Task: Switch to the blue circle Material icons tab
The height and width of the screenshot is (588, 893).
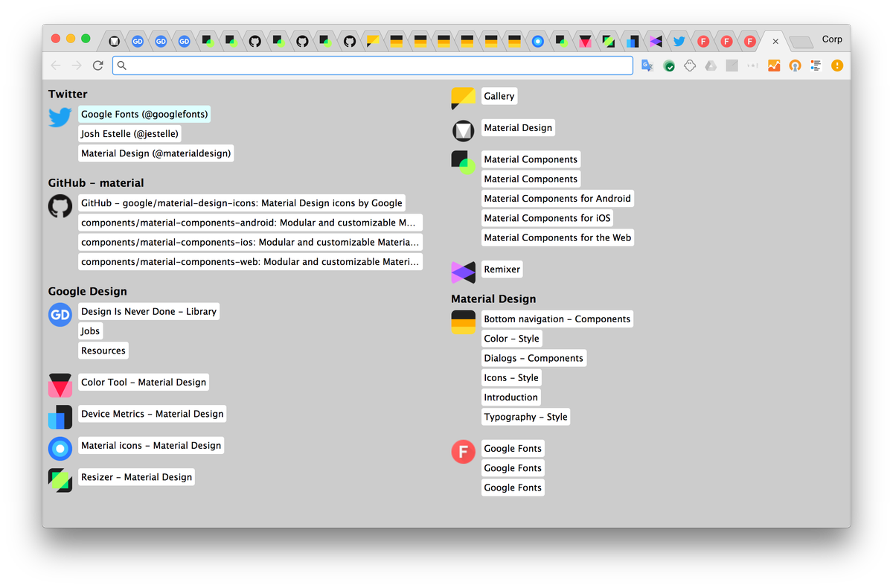Action: click(x=538, y=42)
